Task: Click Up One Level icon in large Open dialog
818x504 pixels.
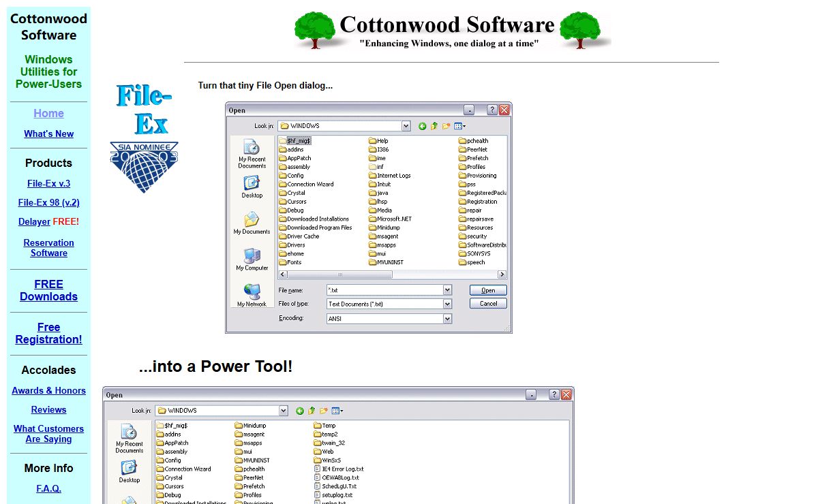Action: point(312,411)
